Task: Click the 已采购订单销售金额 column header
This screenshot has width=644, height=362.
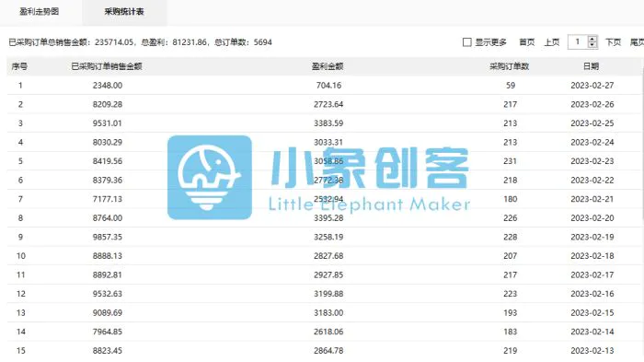Action: (107, 66)
